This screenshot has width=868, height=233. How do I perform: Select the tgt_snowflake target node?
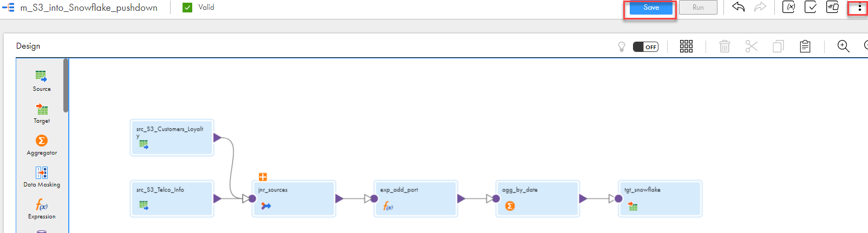click(660, 198)
